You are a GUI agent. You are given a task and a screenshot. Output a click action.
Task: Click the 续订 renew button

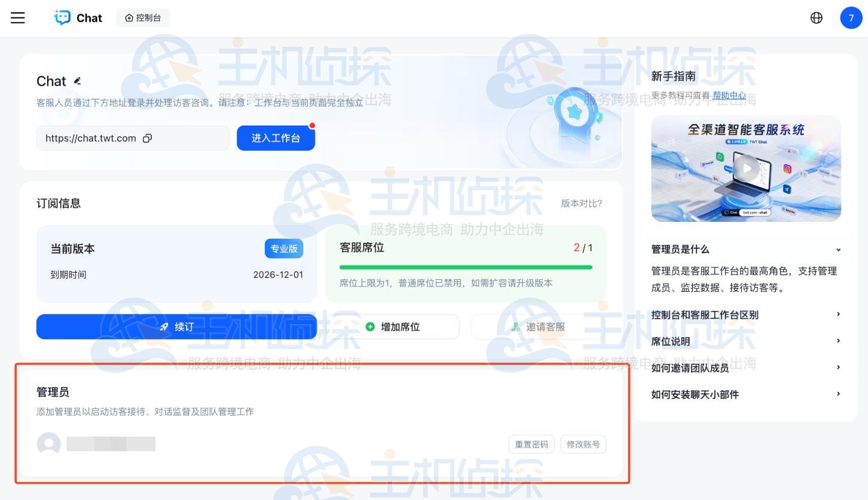[x=176, y=327]
